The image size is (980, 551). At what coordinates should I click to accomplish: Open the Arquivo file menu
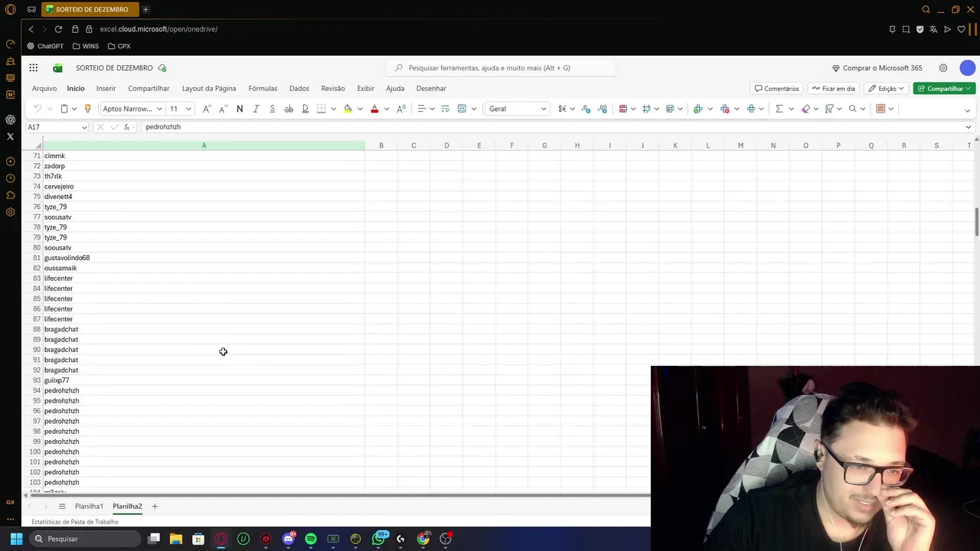pyautogui.click(x=44, y=88)
